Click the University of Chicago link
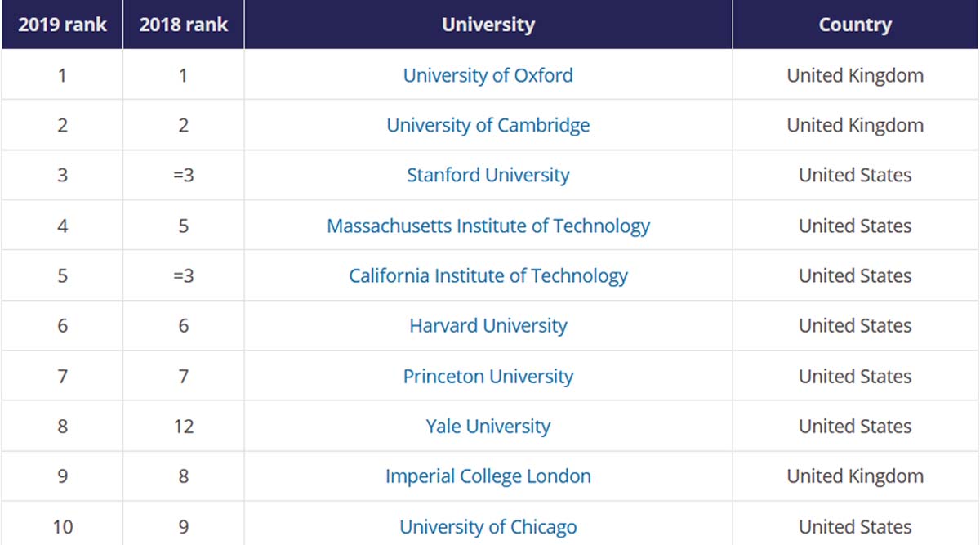Screen dimensions: 980x545 488,526
